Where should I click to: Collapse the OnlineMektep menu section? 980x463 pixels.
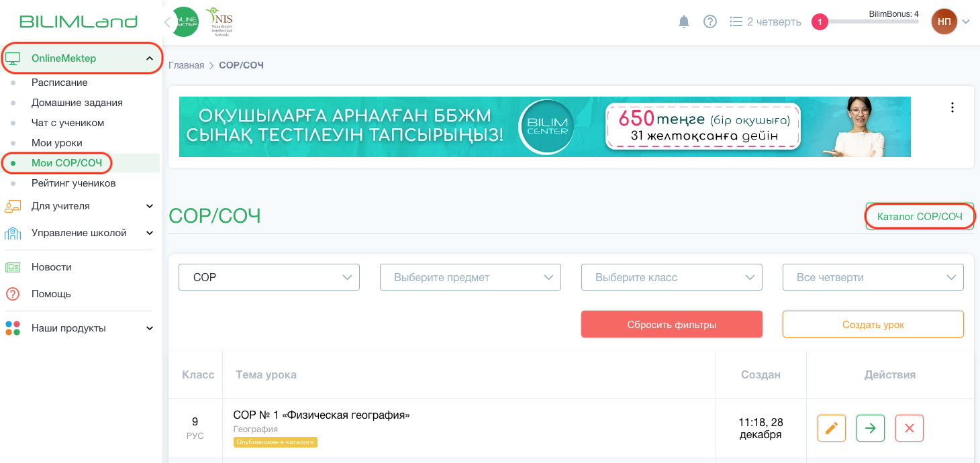149,58
